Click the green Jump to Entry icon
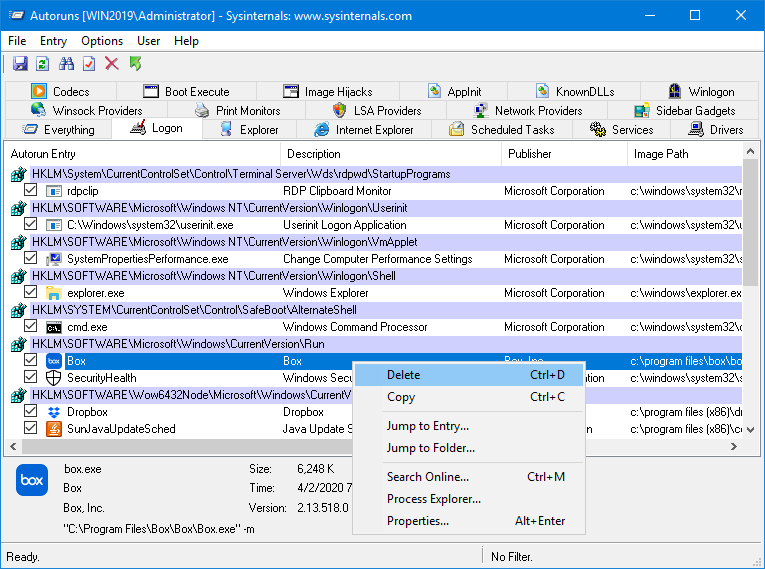This screenshot has height=569, width=765. point(135,63)
